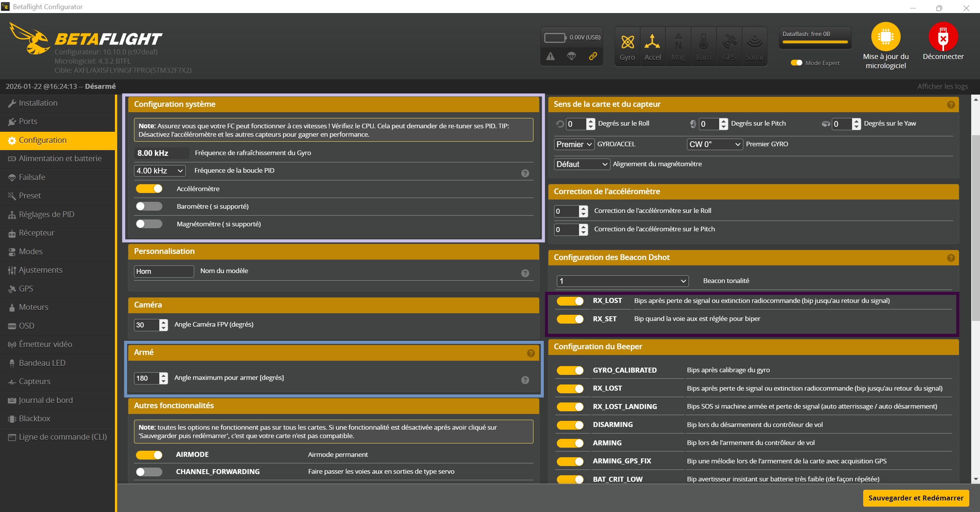
Task: Disable the Accéléromètre toggle
Action: click(x=149, y=189)
